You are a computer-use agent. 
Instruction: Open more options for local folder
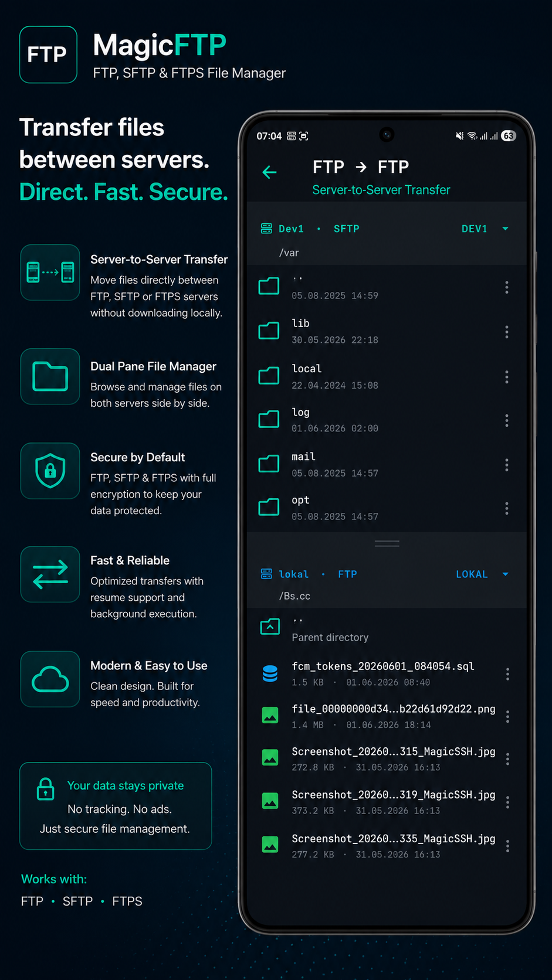coord(507,376)
